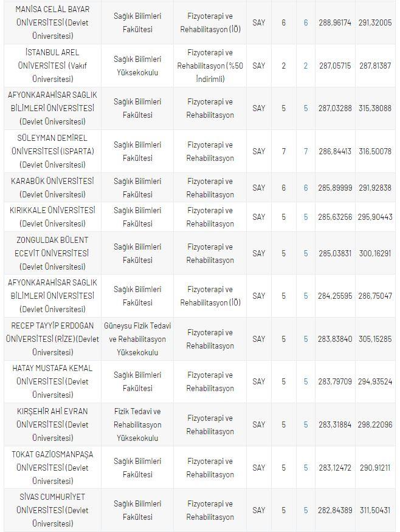Open blue number 2 link for İstanbul Arel

306,66
